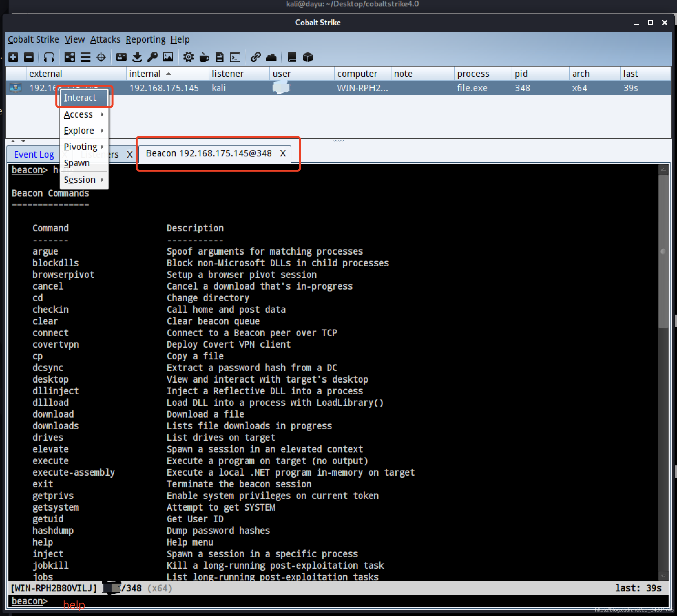Click the browserpivot command in console output
The width and height of the screenshot is (677, 616).
coord(63,275)
